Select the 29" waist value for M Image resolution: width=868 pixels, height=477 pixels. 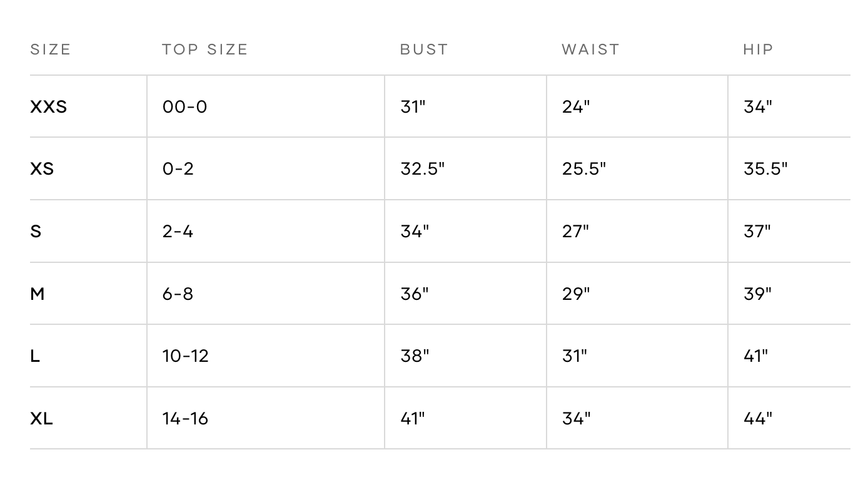[576, 294]
